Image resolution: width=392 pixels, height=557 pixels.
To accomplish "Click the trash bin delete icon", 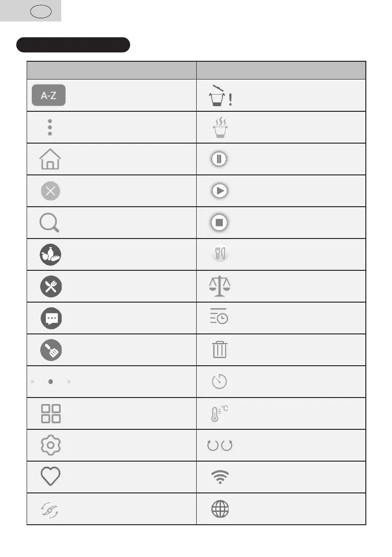I will click(220, 350).
